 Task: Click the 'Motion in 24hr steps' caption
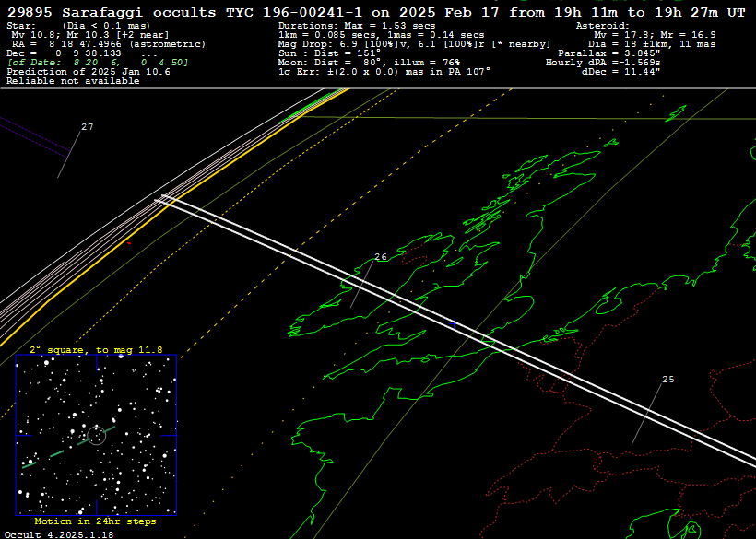96,521
